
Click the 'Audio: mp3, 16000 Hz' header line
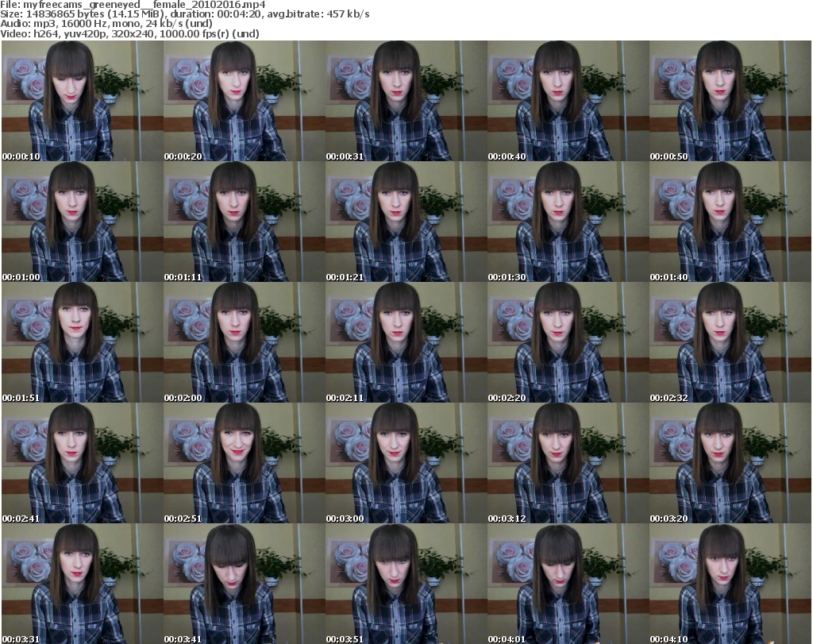coord(106,24)
